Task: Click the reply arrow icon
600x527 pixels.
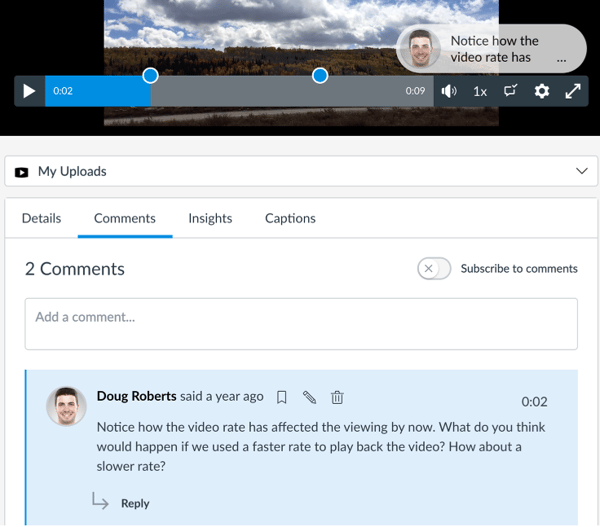Action: (100, 501)
